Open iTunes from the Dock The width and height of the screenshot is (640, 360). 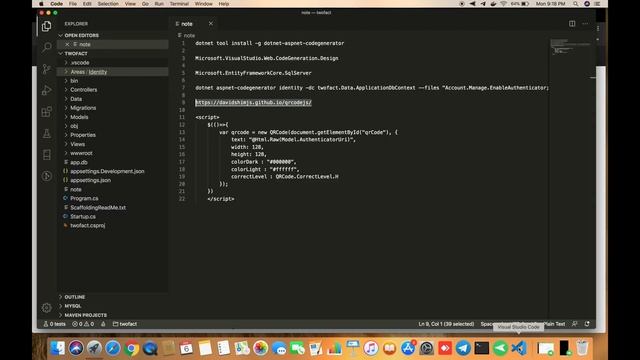coord(371,348)
